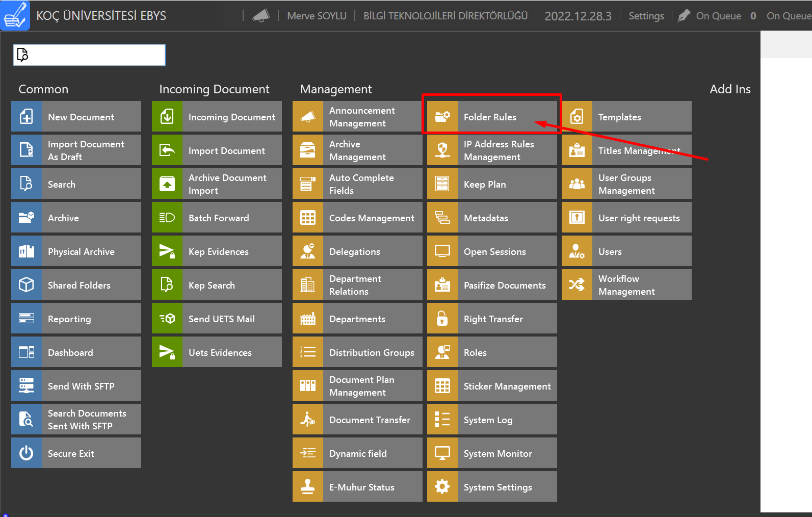The image size is (812, 517).
Task: Click the System Settings gear icon
Action: click(442, 487)
